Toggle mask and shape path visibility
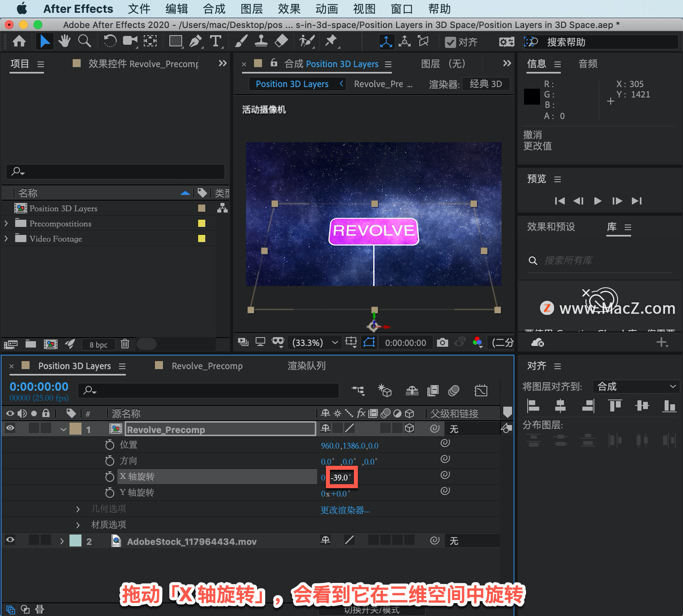The width and height of the screenshot is (683, 616). click(369, 342)
